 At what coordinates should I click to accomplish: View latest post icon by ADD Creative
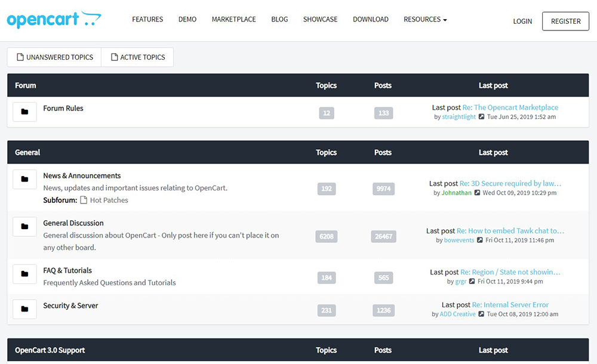481,314
